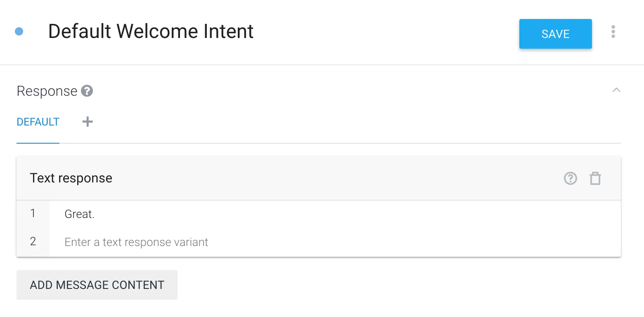Click the Response section heading
Viewport: 644px width, 317px height.
click(x=47, y=91)
